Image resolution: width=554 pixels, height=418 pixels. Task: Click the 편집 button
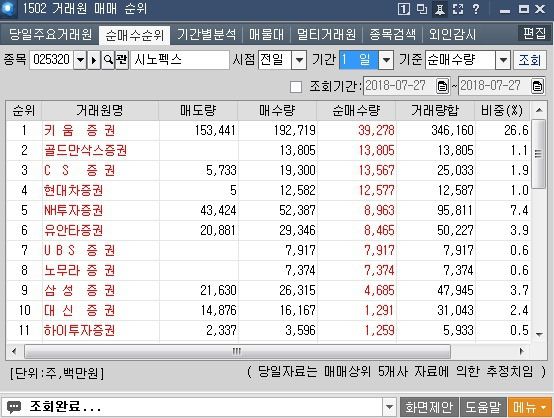[x=535, y=33]
